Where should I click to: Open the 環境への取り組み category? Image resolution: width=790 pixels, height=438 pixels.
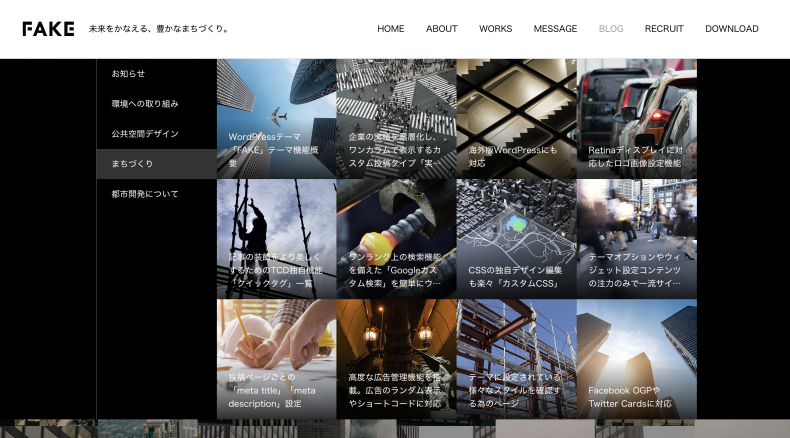click(145, 104)
